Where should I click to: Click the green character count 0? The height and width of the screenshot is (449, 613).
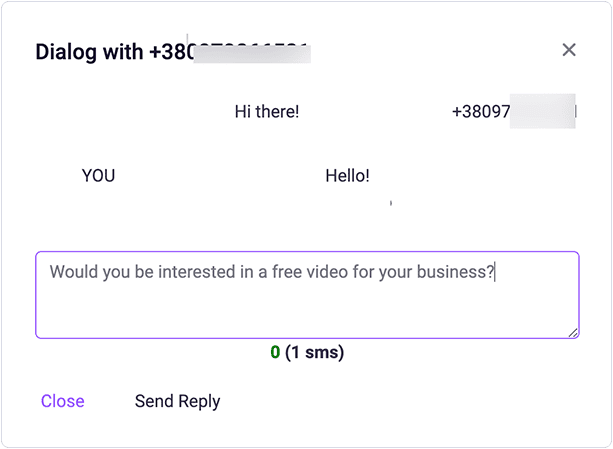coord(274,352)
